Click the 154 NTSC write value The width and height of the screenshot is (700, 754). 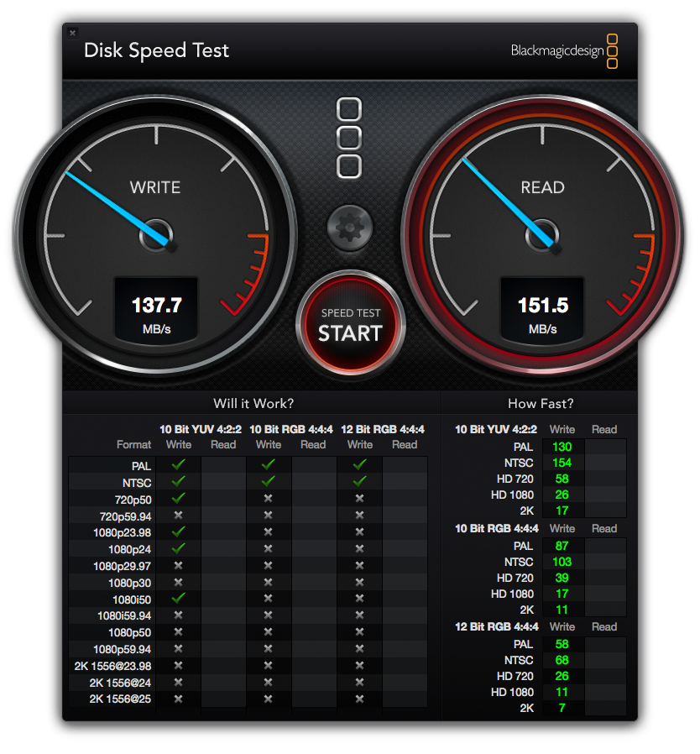(x=562, y=463)
